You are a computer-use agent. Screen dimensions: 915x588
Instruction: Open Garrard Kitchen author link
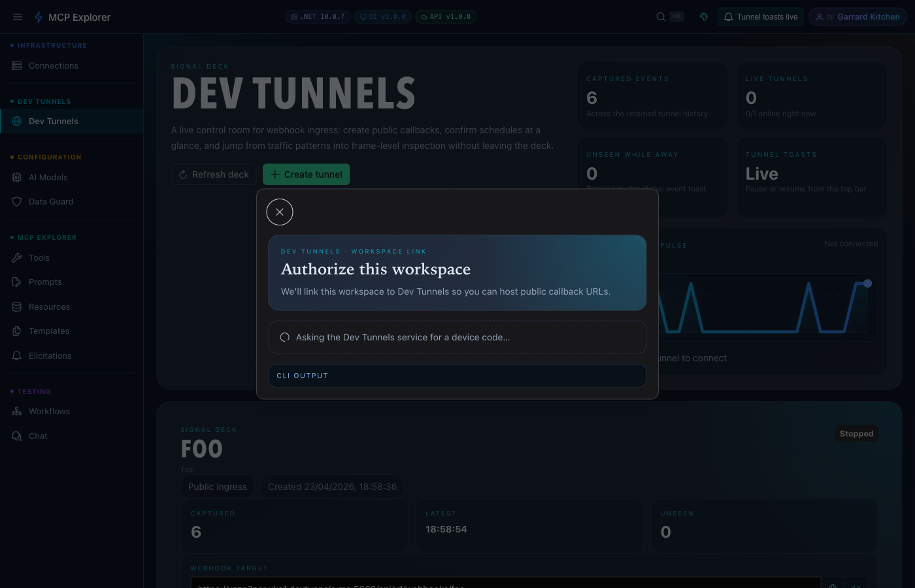pyautogui.click(x=857, y=17)
